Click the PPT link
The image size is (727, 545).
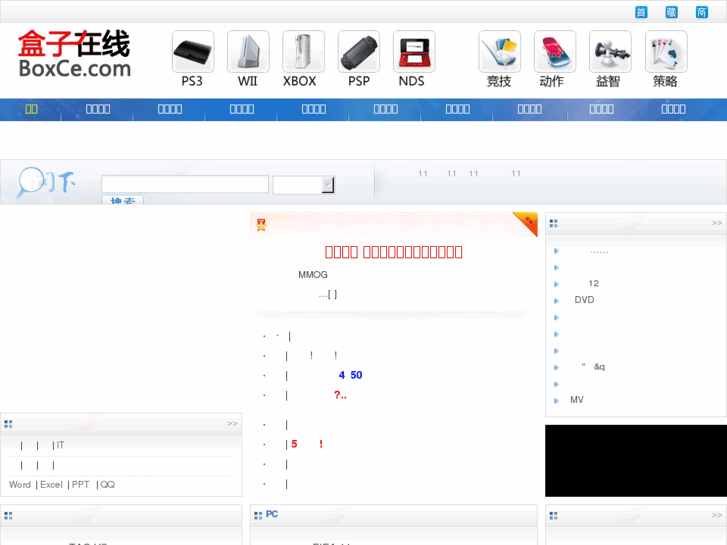pos(80,485)
